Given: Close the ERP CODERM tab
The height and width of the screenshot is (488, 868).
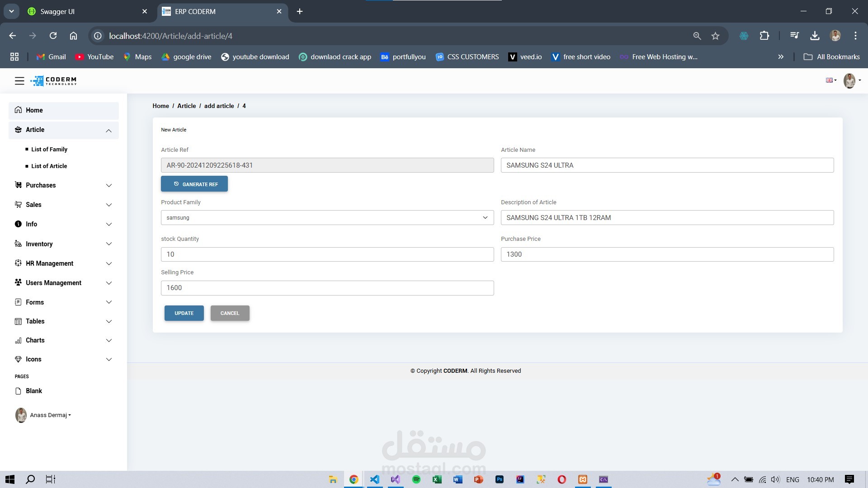Looking at the screenshot, I should pos(279,12).
